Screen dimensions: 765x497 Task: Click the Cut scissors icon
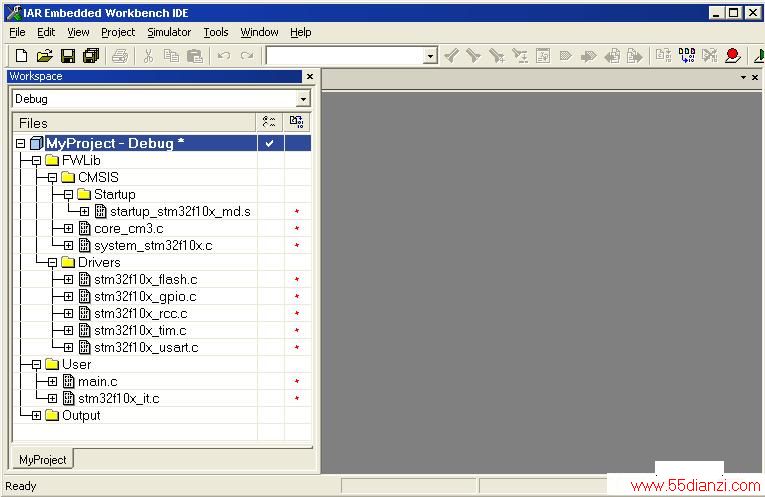click(x=148, y=56)
